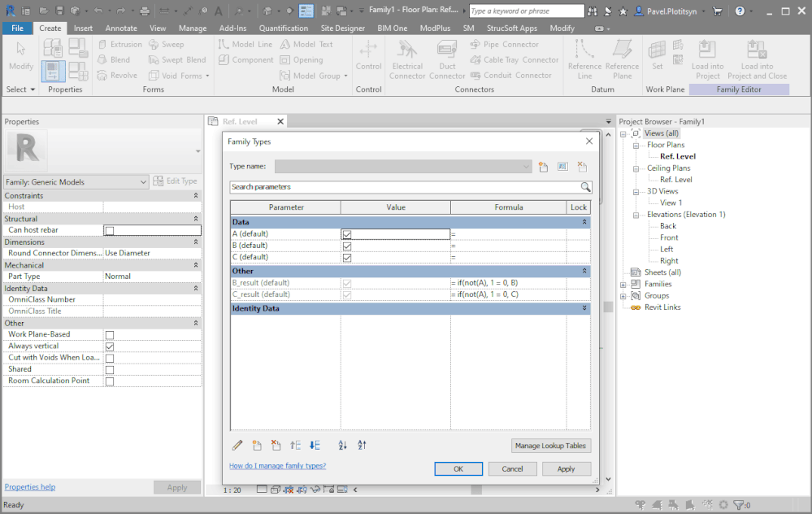Open the Manage ribbon tab
The height and width of the screenshot is (514, 812).
pos(193,28)
